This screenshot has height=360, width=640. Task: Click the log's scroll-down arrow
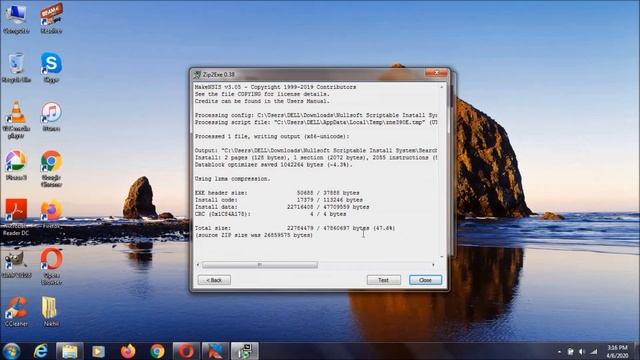pyautogui.click(x=442, y=257)
